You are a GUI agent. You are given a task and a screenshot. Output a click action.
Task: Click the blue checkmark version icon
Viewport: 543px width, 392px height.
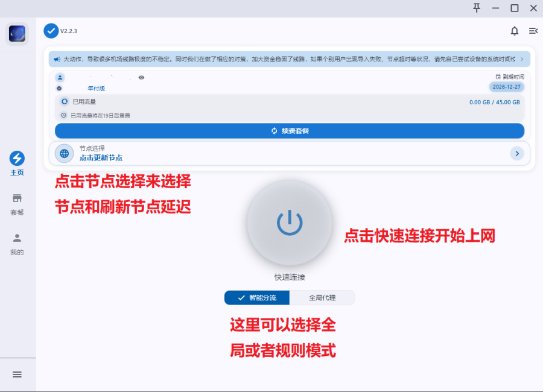[x=51, y=31]
